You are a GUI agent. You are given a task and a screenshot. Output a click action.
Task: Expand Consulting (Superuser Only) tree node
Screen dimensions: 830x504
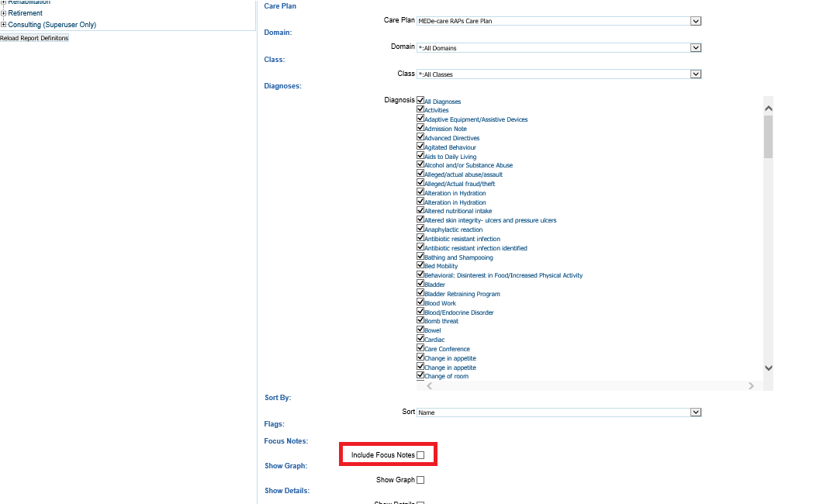(x=4, y=25)
